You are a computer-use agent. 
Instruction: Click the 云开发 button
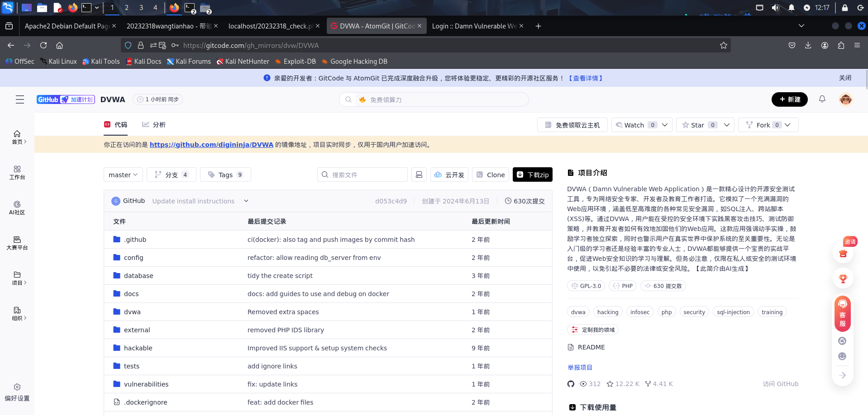coord(449,174)
